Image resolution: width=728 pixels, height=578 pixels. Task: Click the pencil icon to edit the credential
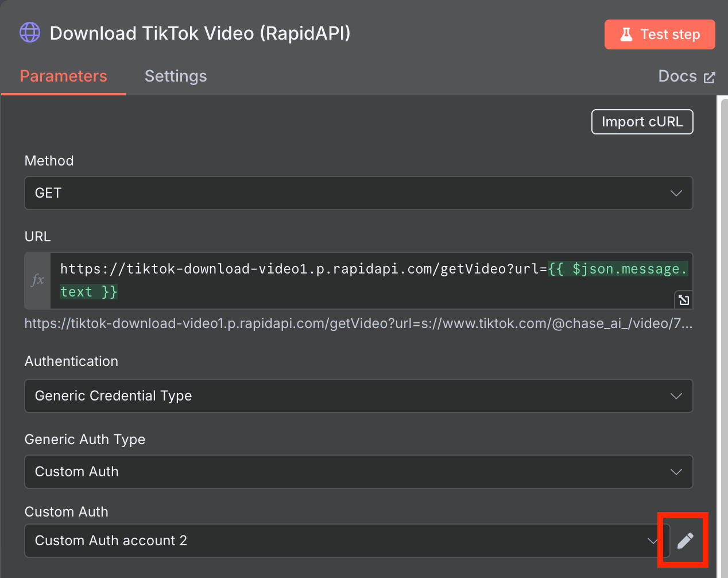coord(685,541)
